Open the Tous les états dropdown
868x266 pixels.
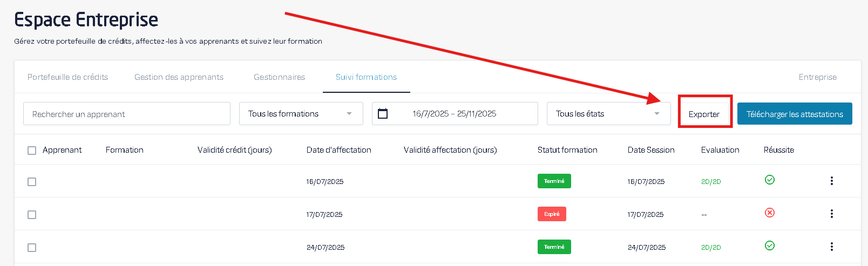[x=608, y=114]
